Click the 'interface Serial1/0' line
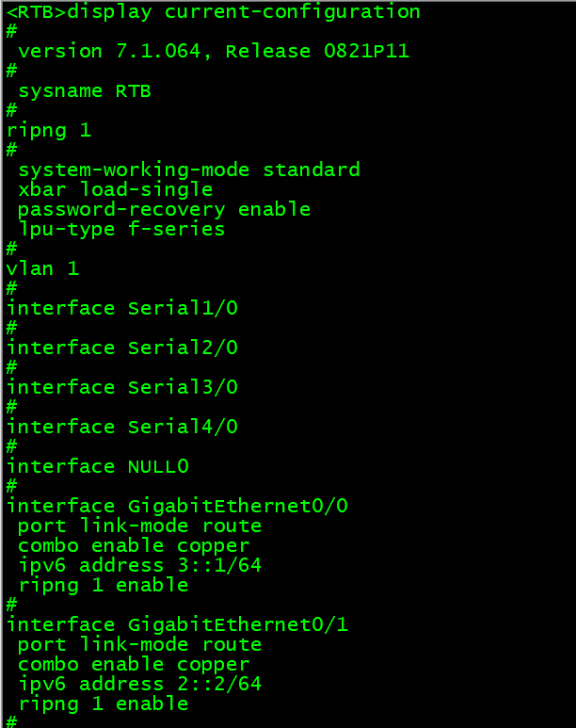Screen dimensions: 576x728 (x=122, y=309)
